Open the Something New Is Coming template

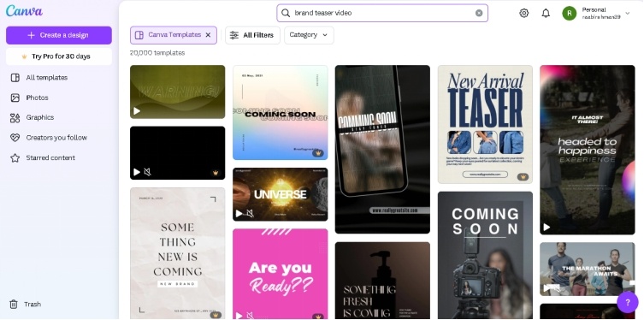pos(177,253)
